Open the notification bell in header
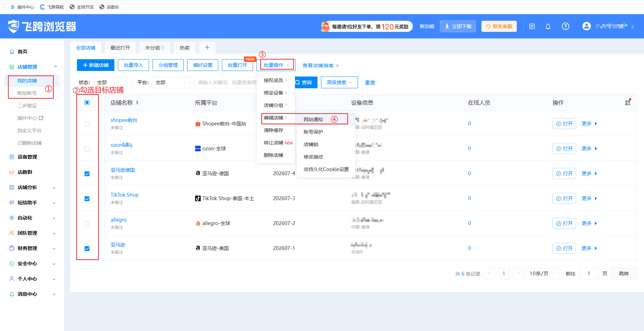644x331 pixels. (548, 26)
